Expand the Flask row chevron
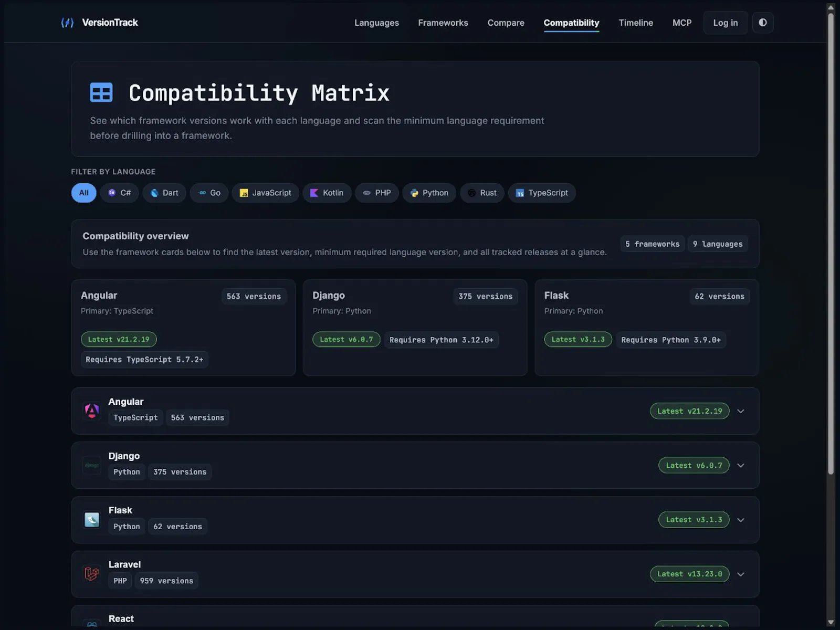 pos(741,520)
